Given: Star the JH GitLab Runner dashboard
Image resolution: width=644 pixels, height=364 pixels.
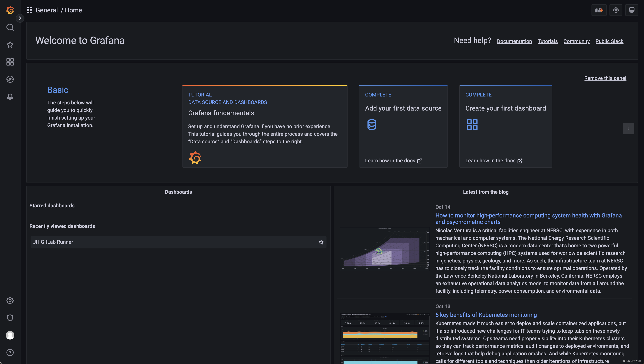Looking at the screenshot, I should pyautogui.click(x=321, y=242).
